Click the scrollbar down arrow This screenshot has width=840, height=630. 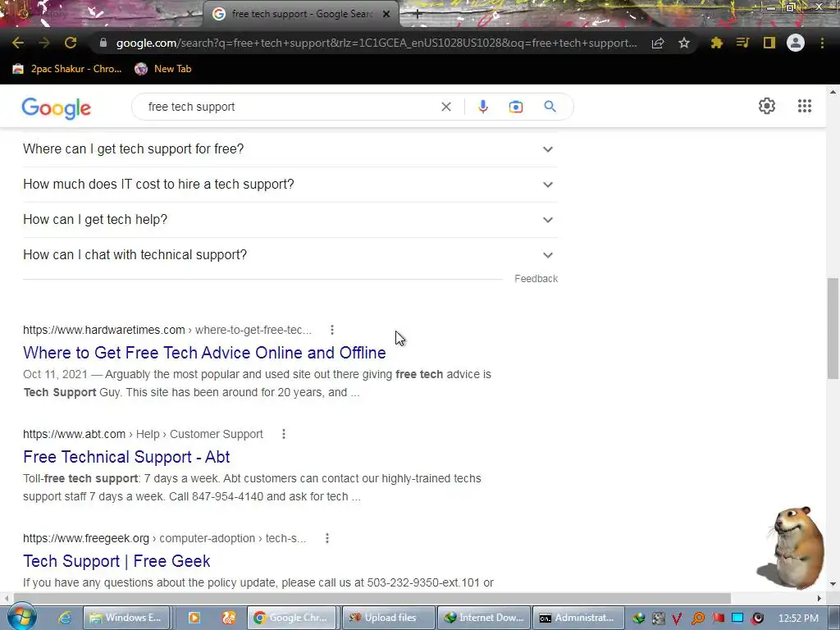pyautogui.click(x=833, y=584)
